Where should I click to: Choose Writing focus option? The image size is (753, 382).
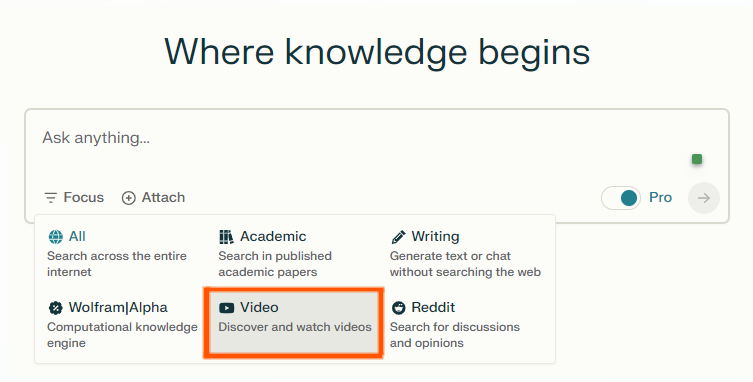tap(467, 254)
